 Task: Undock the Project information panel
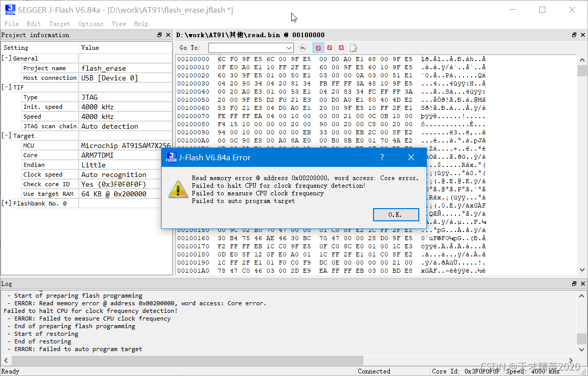pyautogui.click(x=160, y=35)
